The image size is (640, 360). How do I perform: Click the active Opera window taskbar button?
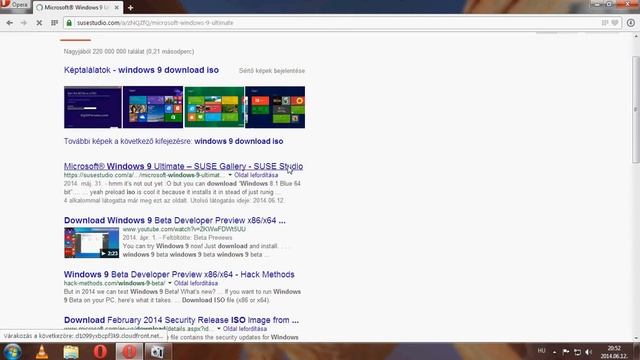point(129,351)
